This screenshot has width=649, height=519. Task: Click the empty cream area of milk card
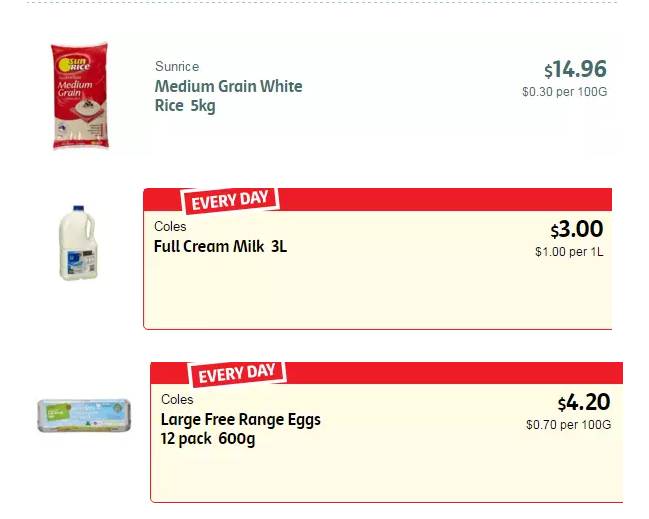[377, 294]
